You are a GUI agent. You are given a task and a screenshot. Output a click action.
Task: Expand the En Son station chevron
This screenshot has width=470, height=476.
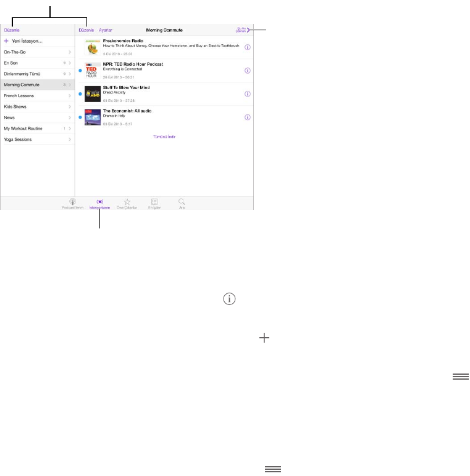coord(70,63)
